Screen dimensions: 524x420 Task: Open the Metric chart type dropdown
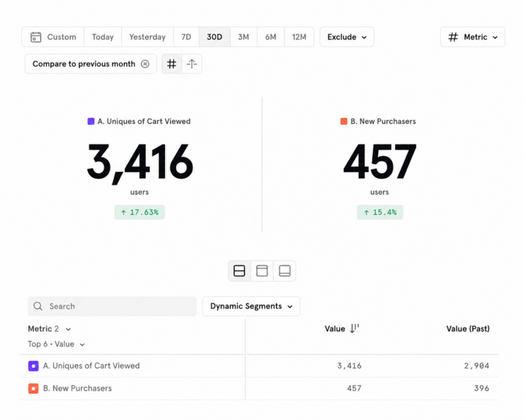[473, 37]
